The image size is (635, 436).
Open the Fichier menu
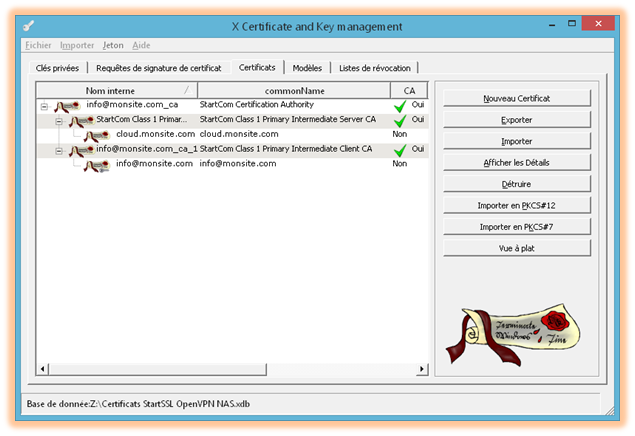pyautogui.click(x=36, y=46)
